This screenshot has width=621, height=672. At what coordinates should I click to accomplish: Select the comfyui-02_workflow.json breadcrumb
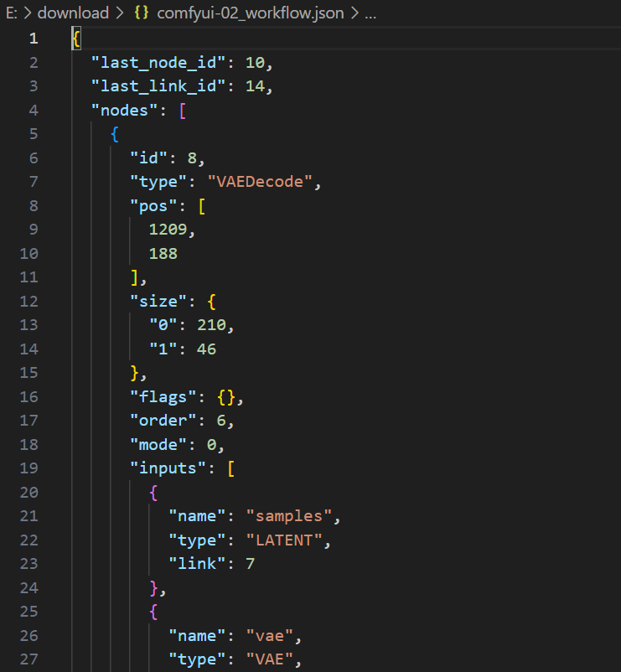250,13
